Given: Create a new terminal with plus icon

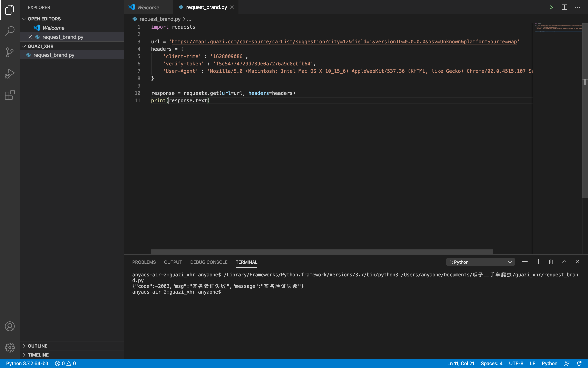Looking at the screenshot, I should coord(525,262).
